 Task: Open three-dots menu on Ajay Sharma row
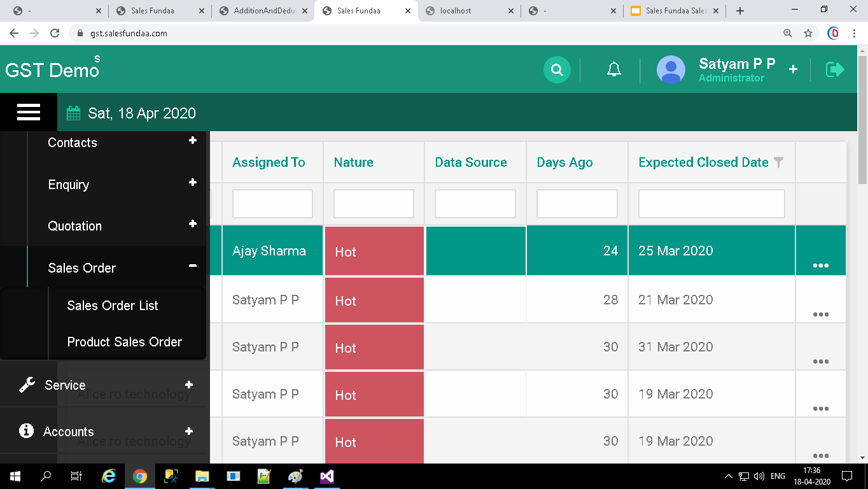pos(820,265)
